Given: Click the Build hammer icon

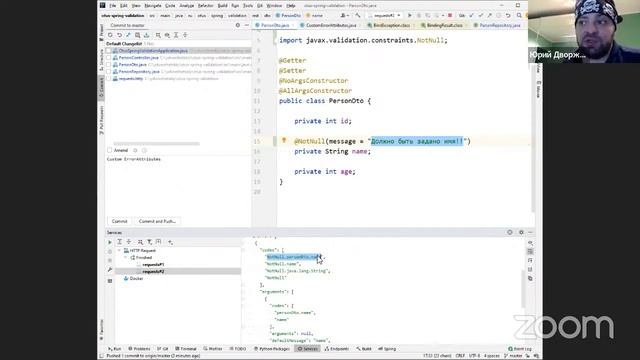Looking at the screenshot, I should tap(358, 16).
